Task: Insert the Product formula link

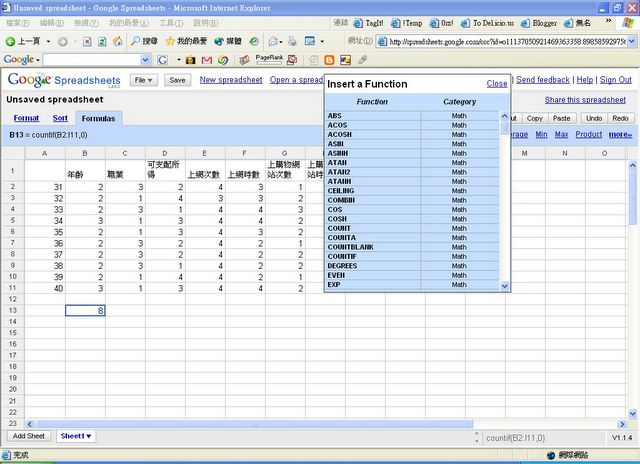Action: click(589, 134)
